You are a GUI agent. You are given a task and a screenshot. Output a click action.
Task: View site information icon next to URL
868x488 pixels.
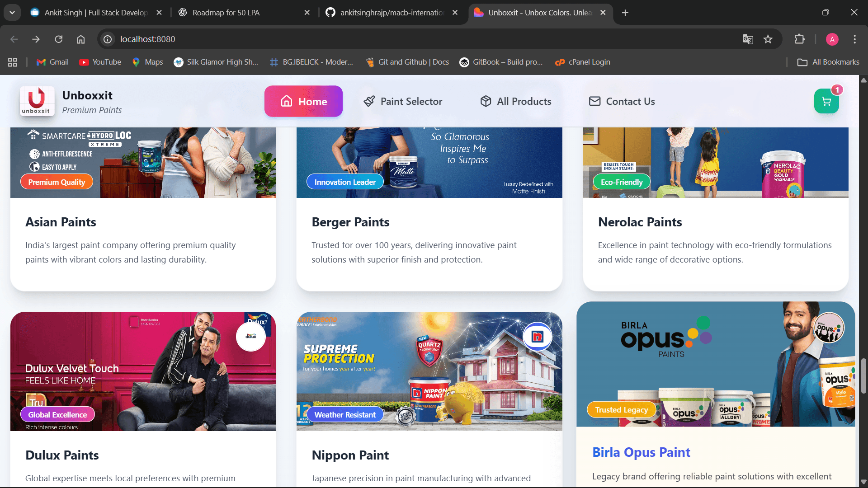[108, 39]
